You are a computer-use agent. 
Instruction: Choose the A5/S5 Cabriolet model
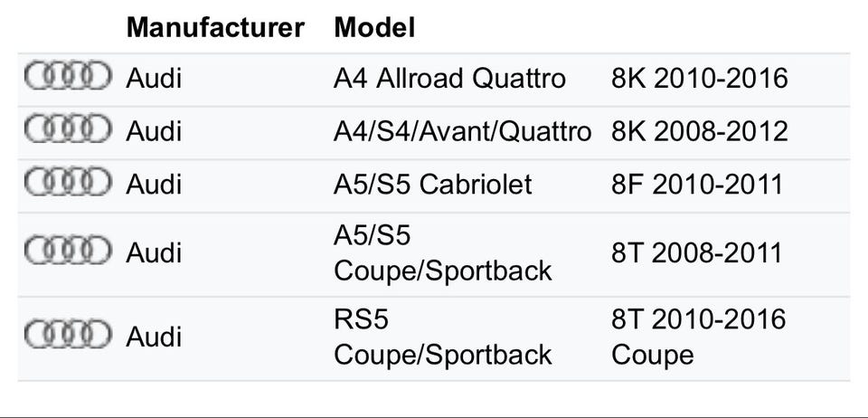pyautogui.click(x=433, y=185)
